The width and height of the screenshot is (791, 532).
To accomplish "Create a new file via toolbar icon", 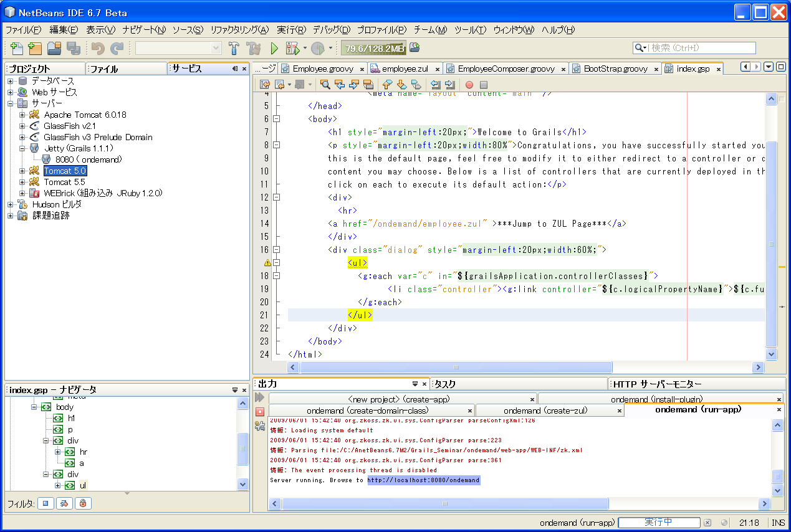I will [17, 48].
